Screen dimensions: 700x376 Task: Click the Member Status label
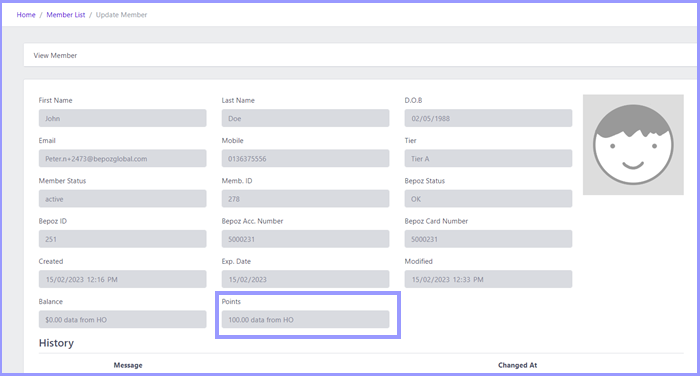pos(62,181)
